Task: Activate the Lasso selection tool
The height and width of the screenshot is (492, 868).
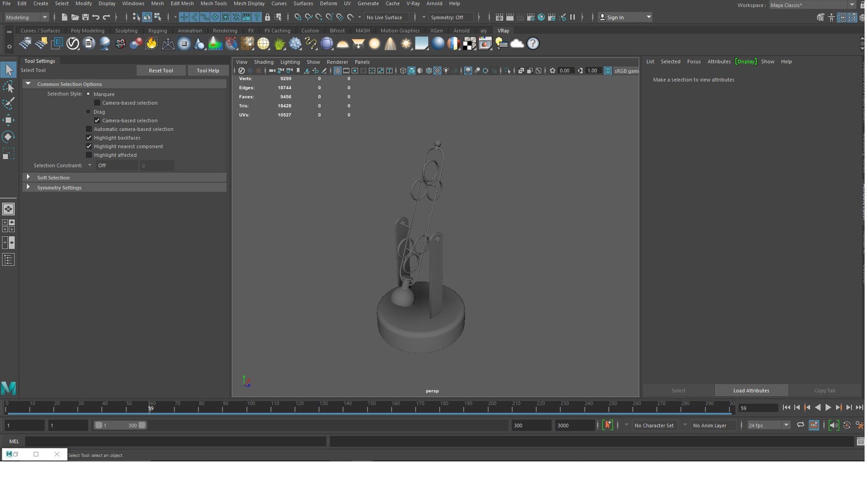Action: [x=8, y=87]
